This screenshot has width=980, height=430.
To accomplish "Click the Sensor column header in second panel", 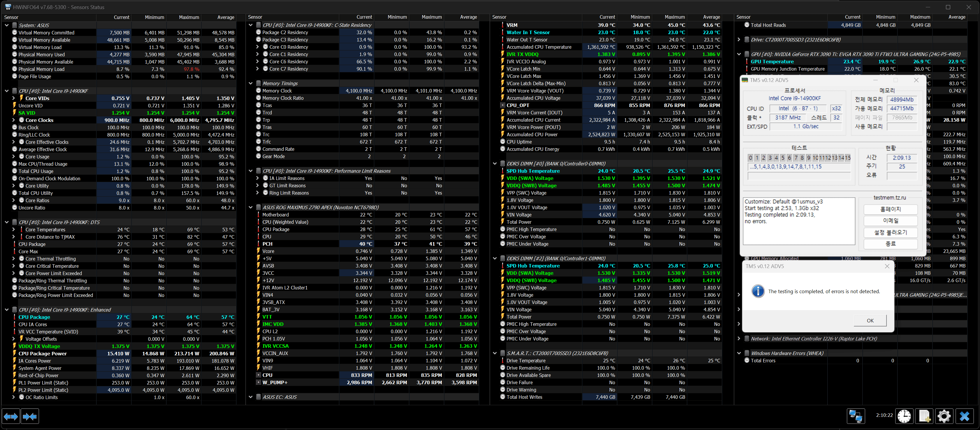I will pyautogui.click(x=255, y=17).
